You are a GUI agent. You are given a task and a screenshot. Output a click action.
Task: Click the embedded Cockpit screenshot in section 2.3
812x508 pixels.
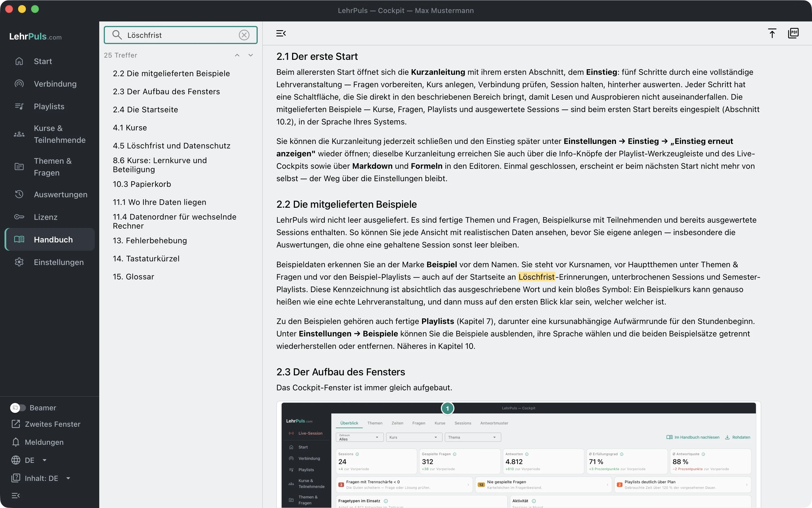518,455
